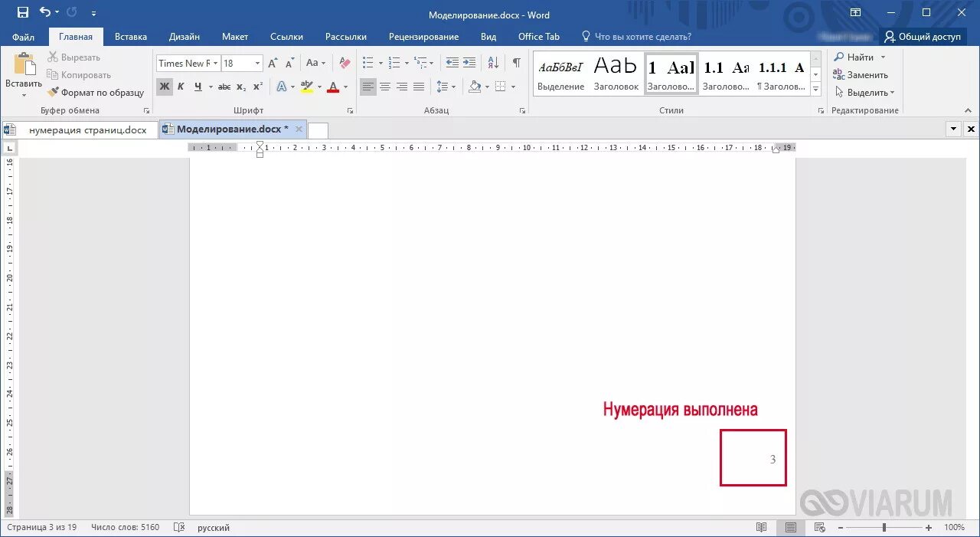Toggle strikethrough formatting
This screenshot has height=537, width=980.
(224, 87)
